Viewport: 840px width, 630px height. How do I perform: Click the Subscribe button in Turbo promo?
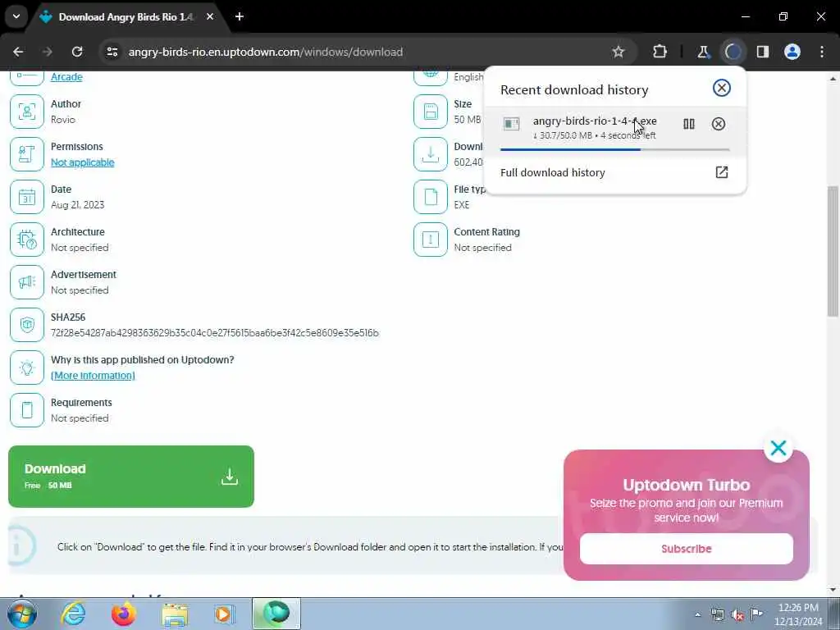coord(687,549)
